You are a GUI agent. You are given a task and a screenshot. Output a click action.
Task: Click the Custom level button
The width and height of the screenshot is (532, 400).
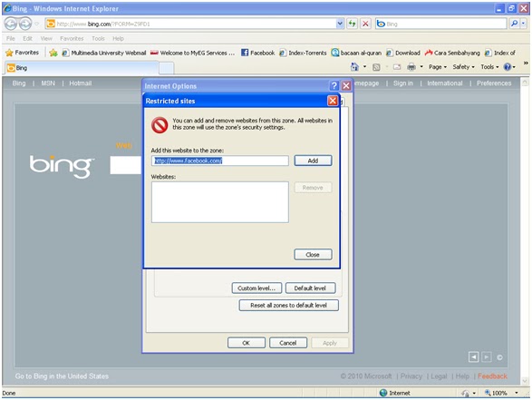pos(256,288)
